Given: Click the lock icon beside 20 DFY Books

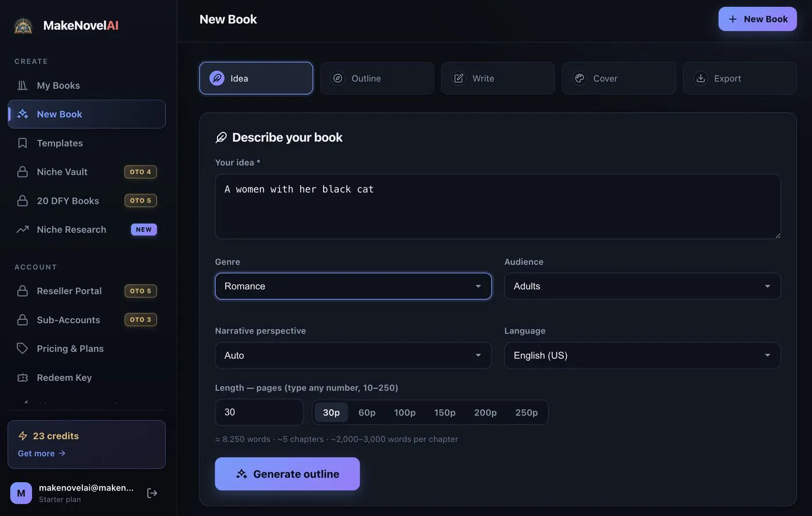Looking at the screenshot, I should coord(23,201).
